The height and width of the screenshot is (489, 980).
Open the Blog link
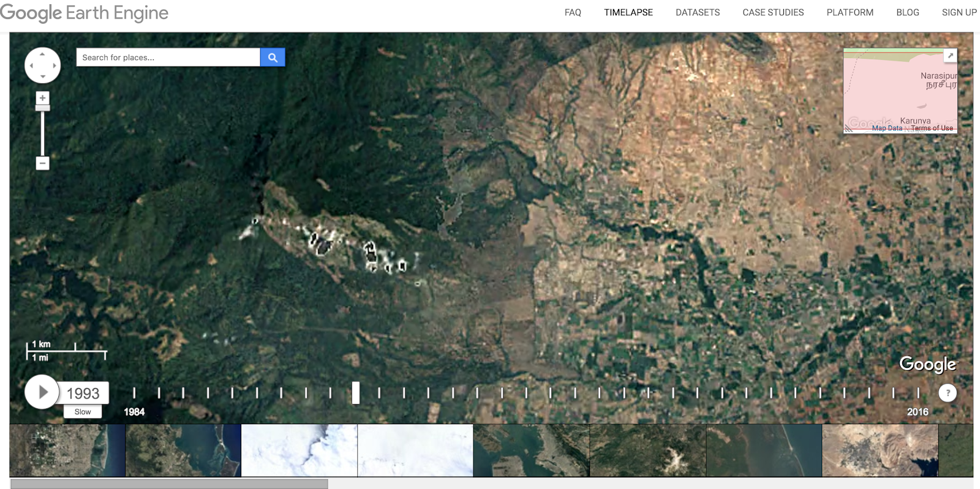908,12
